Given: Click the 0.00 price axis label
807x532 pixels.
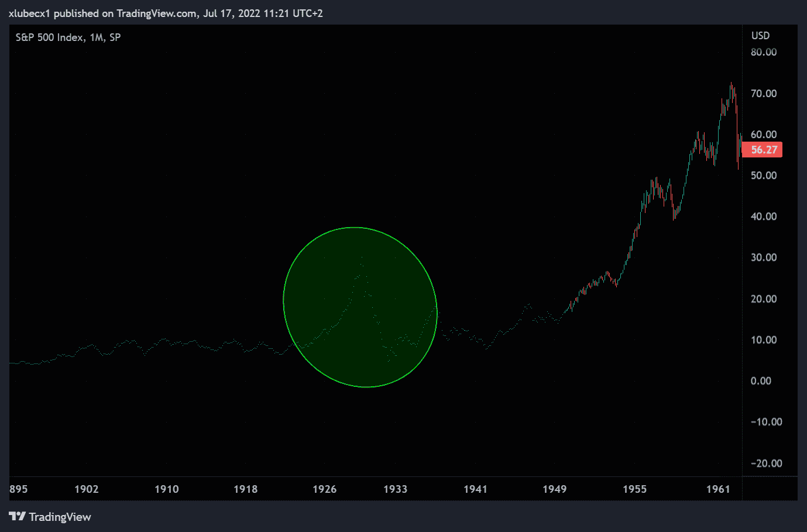Looking at the screenshot, I should tap(761, 381).
